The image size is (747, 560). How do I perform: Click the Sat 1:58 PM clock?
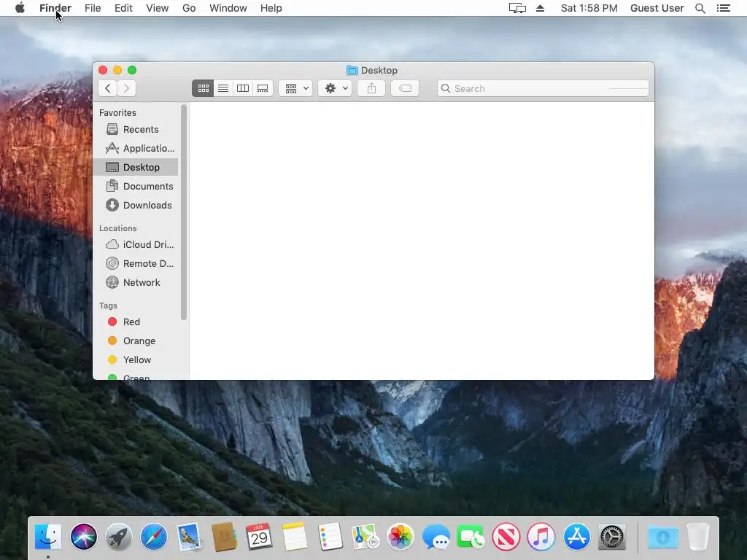[589, 8]
